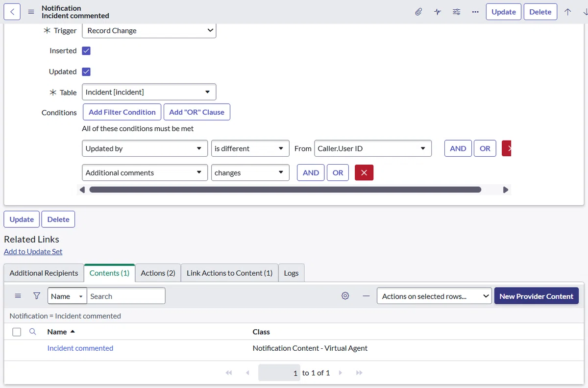The width and height of the screenshot is (588, 388).
Task: Sort by Name column arrow
Action: [73, 332]
